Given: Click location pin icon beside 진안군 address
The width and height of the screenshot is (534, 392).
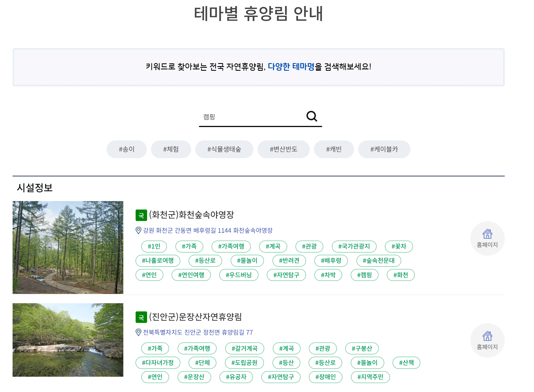Looking at the screenshot, I should point(138,332).
